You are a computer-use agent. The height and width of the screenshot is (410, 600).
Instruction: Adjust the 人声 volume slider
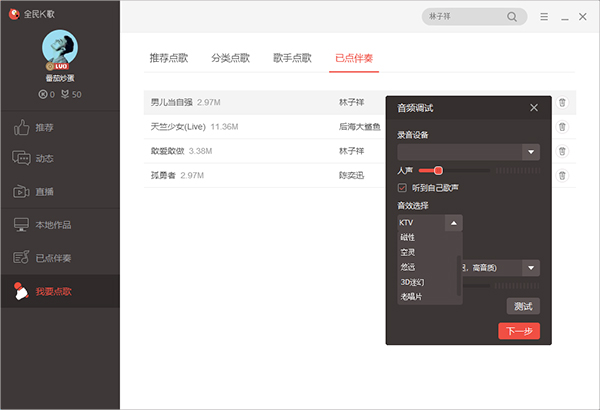[438, 171]
